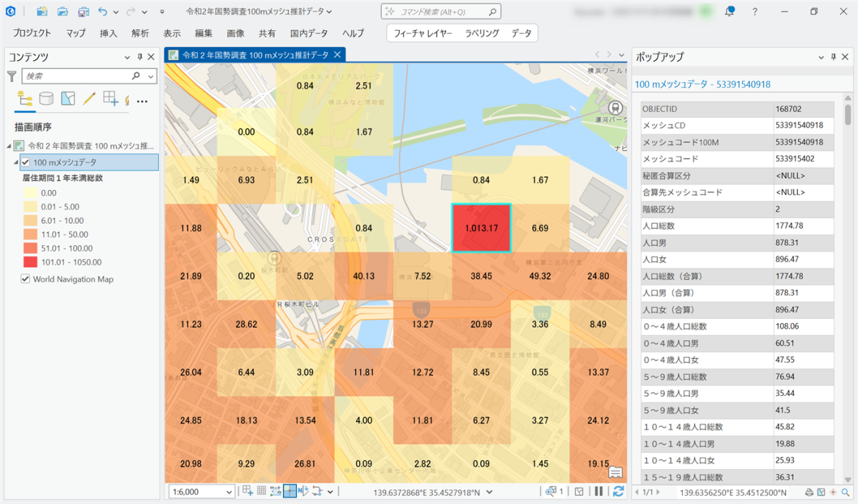Screen dimensions: 858x504
Task: Click the 100 mメッシュデータ - 53391540918 popup title link
Action: pos(702,84)
